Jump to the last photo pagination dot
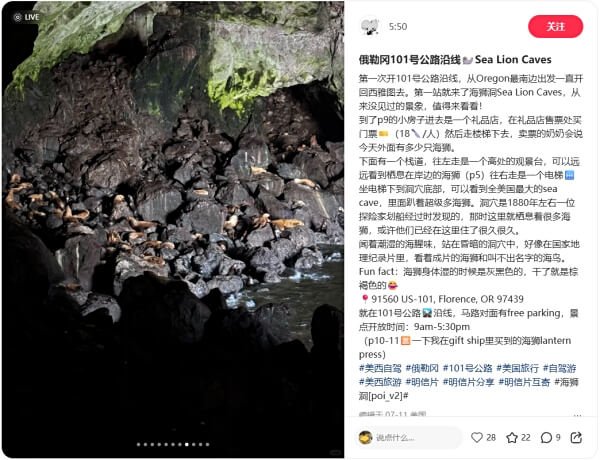Viewport: 600px width, 460px height. (x=207, y=444)
